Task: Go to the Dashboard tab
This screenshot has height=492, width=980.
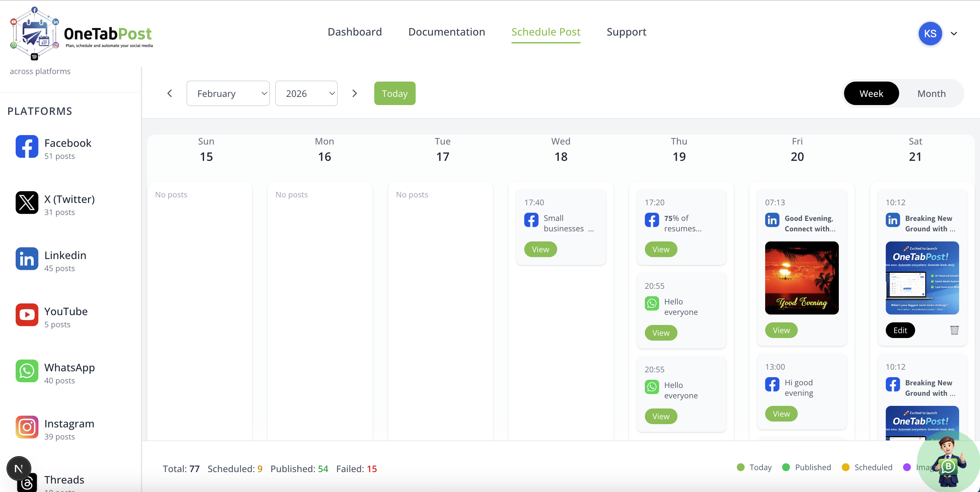Action: [354, 32]
